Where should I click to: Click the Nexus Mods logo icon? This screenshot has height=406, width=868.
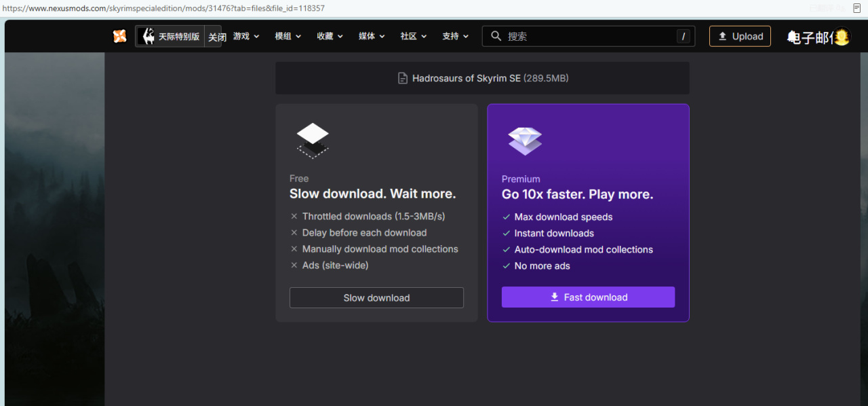(120, 37)
